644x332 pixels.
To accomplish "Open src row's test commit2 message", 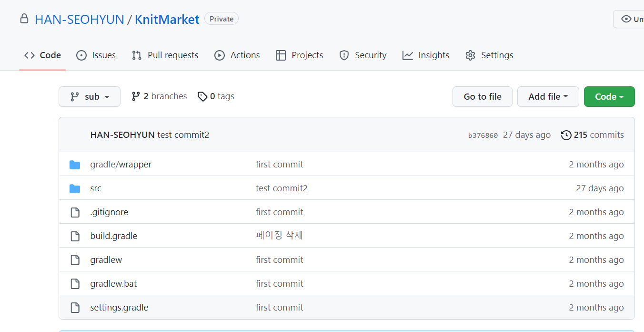I will click(282, 188).
